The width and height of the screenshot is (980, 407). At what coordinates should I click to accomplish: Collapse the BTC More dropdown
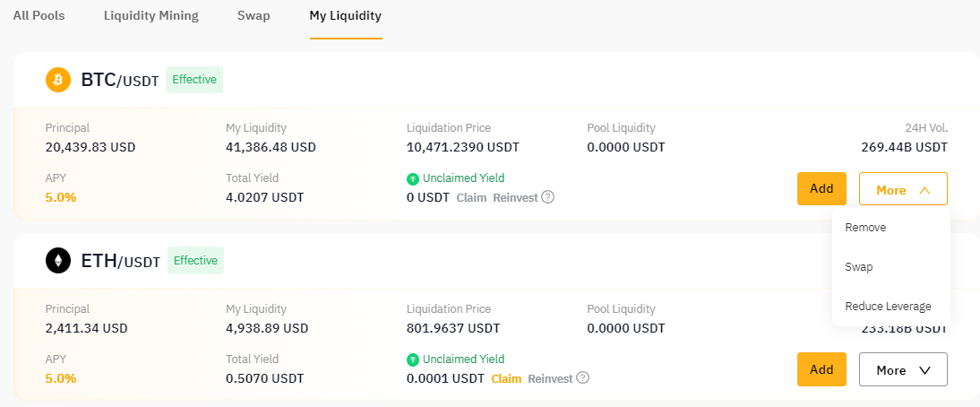pyautogui.click(x=903, y=189)
